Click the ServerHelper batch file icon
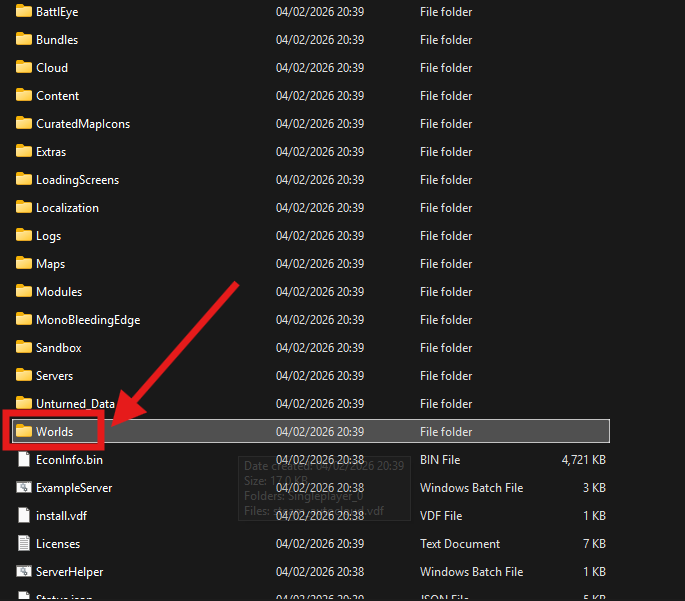This screenshot has width=685, height=601. click(x=24, y=571)
